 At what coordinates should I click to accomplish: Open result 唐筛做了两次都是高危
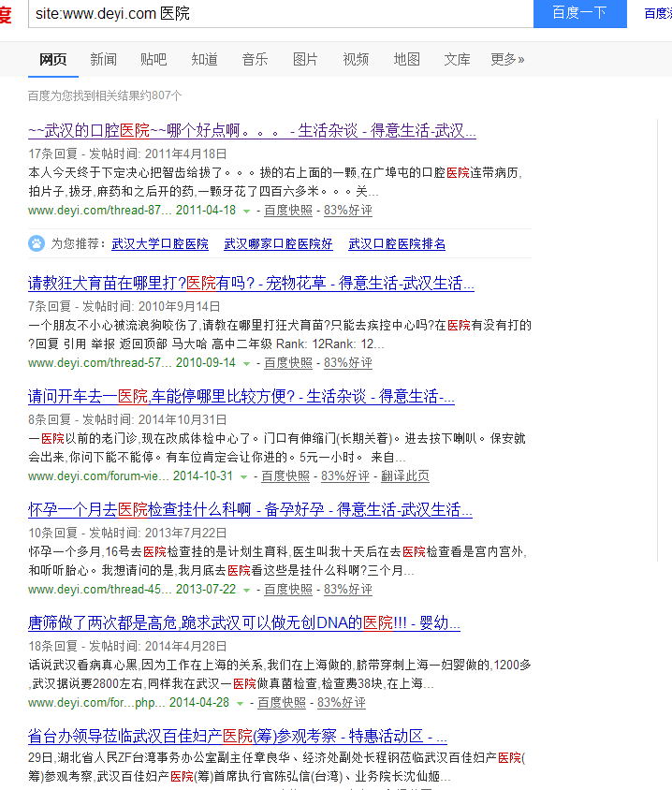click(x=244, y=623)
